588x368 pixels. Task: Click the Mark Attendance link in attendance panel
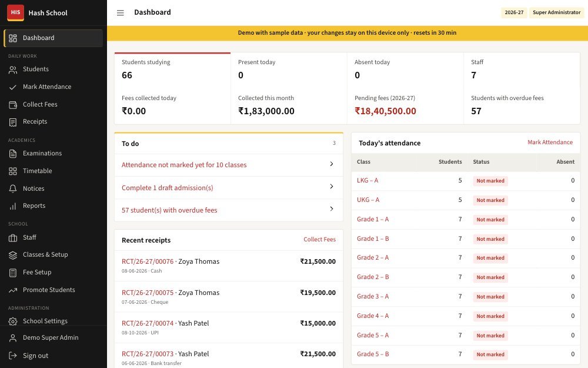pyautogui.click(x=550, y=142)
